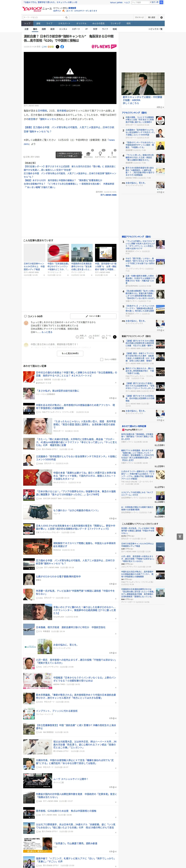This screenshot has height=868, width=186.
Task: Open recommended thumbnail with Japan flag
Action: point(58,253)
